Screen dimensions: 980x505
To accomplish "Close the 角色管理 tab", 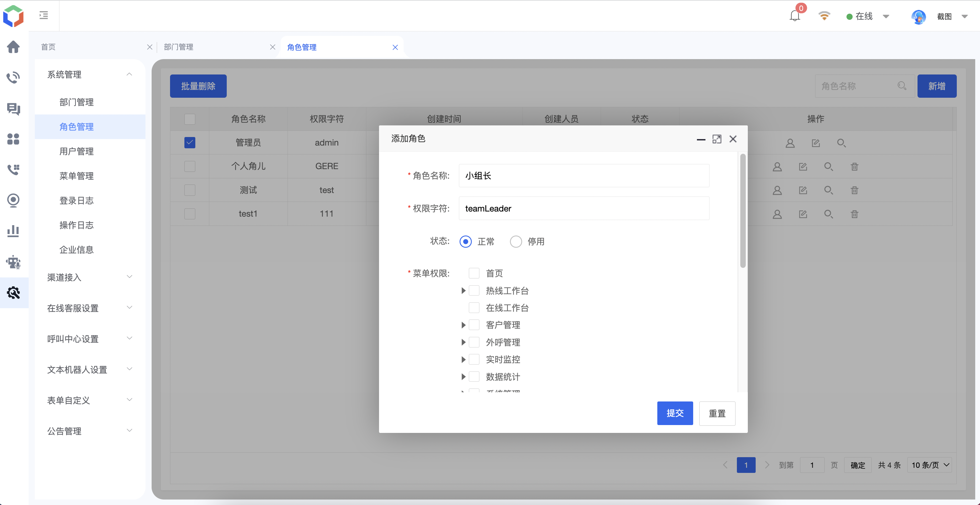I will pyautogui.click(x=395, y=47).
